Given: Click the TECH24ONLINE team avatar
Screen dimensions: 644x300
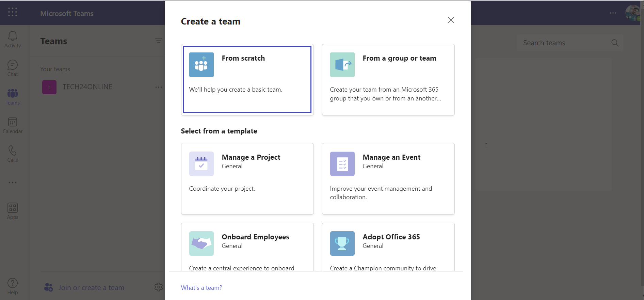Looking at the screenshot, I should click(x=49, y=87).
